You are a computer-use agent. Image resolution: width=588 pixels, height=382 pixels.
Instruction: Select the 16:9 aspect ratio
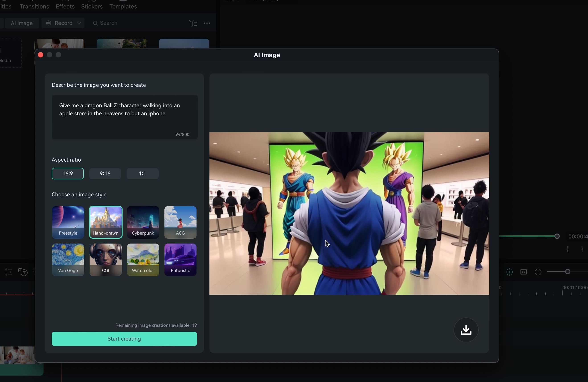[x=68, y=173]
